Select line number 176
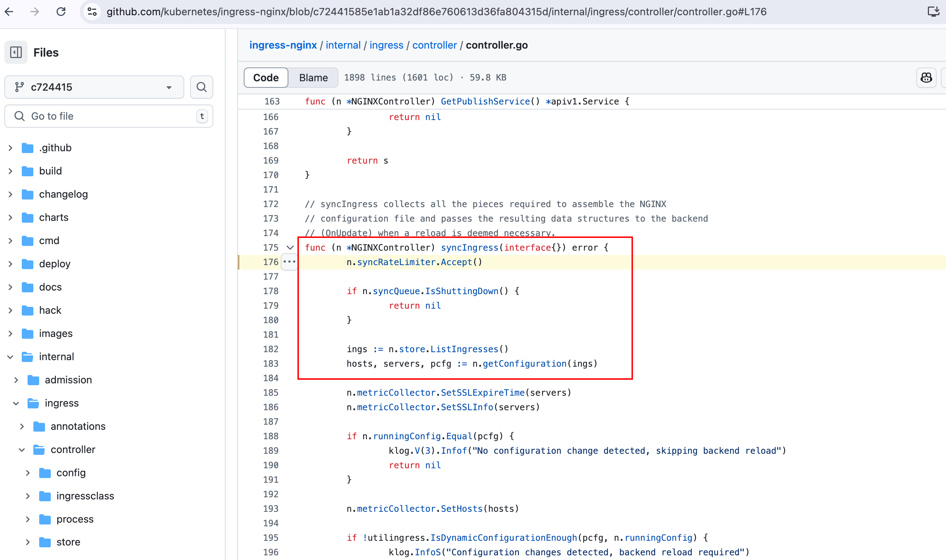 (271, 262)
